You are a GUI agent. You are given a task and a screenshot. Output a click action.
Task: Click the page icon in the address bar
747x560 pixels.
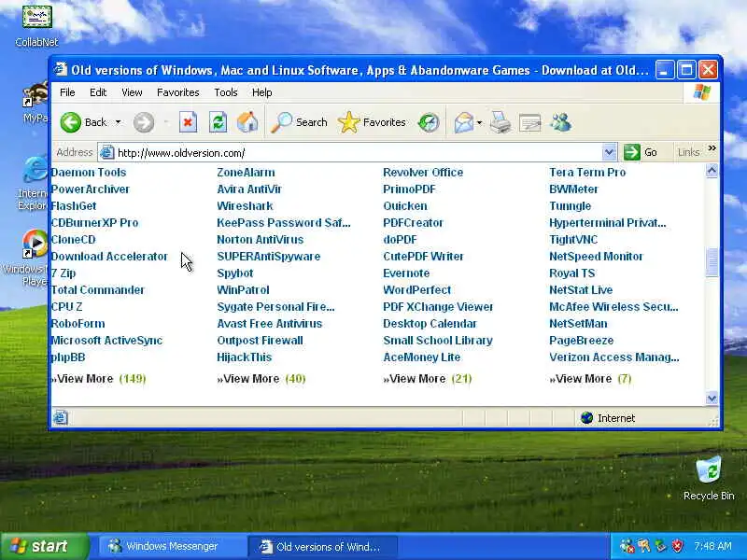(x=106, y=152)
